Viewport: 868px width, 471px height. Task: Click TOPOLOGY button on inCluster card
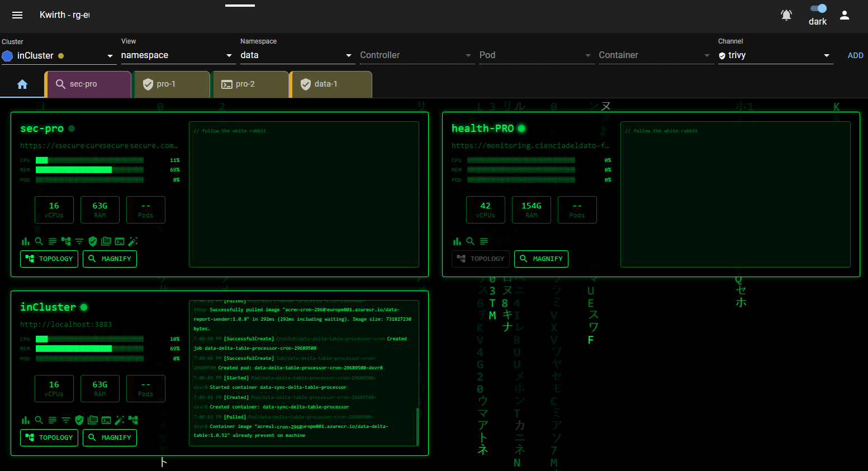[x=49, y=437]
